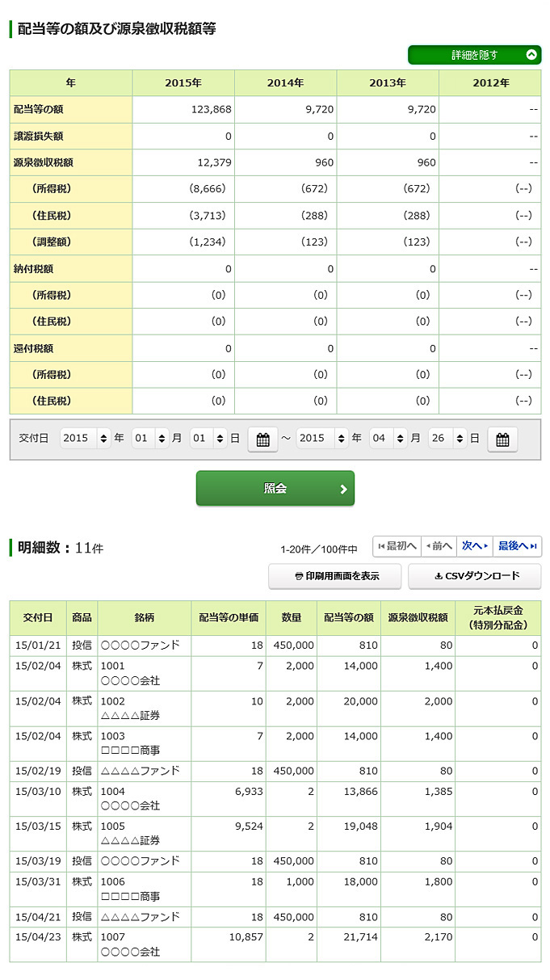The height and width of the screenshot is (980, 550).
Task: Select stock 1007 ○○○○会社 cell
Action: click(x=145, y=944)
